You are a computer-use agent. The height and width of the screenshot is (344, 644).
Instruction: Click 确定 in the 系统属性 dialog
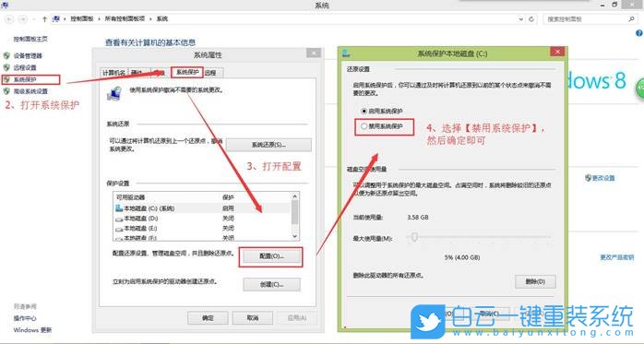pyautogui.click(x=208, y=318)
